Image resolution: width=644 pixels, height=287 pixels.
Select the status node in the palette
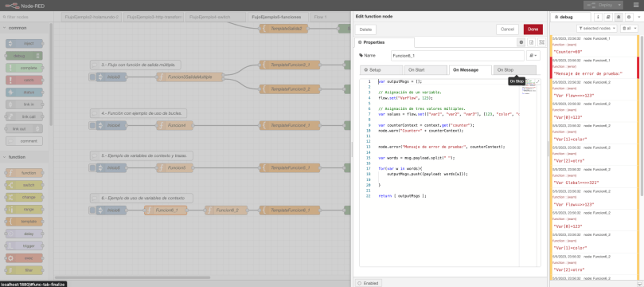click(x=25, y=92)
